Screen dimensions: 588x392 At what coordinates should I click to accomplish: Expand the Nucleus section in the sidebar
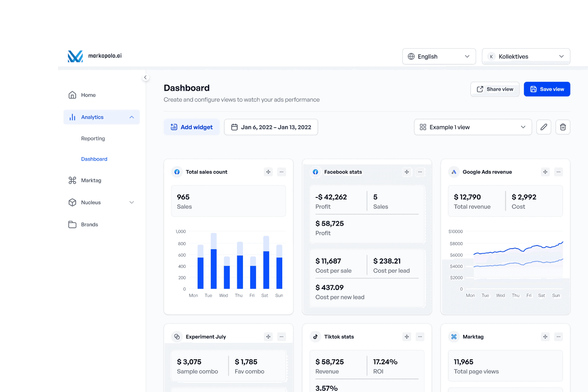click(x=132, y=202)
